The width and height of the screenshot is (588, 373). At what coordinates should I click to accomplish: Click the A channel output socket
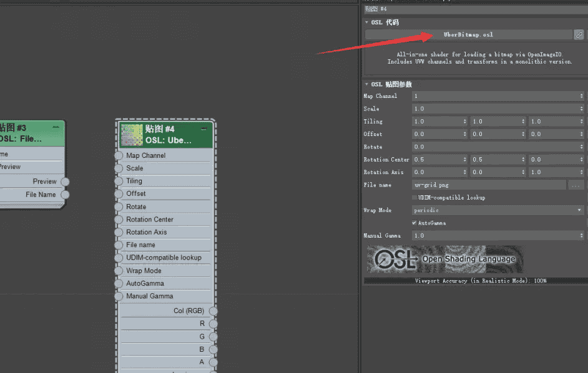(x=213, y=362)
